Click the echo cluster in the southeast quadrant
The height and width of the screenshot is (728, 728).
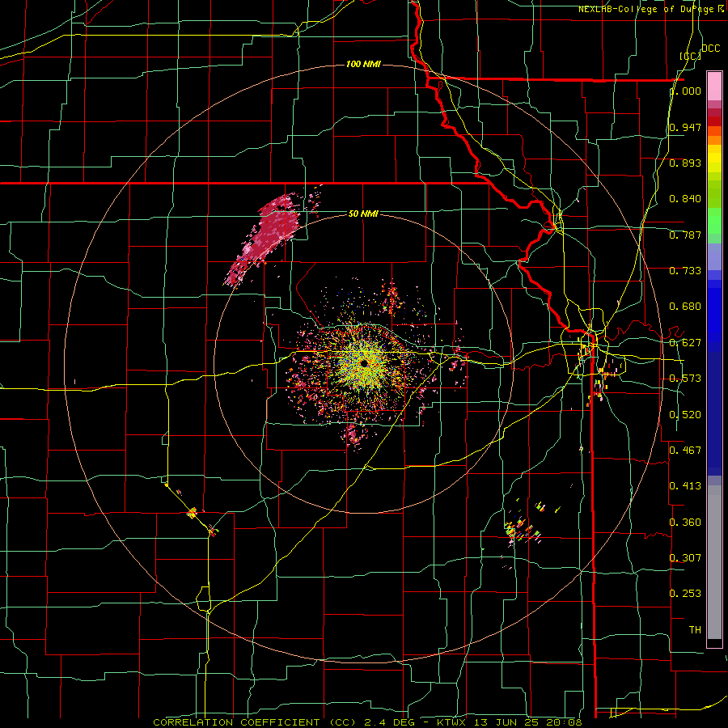(523, 531)
